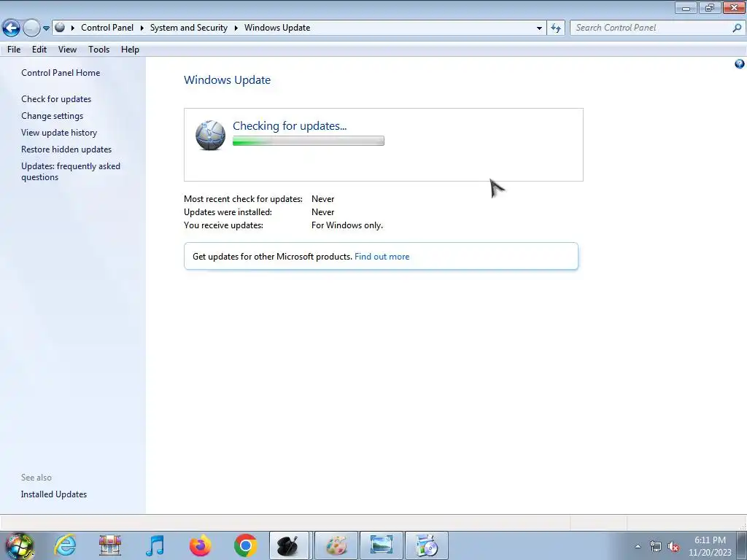Expand the chevron after Control Panel
Screen dimensions: 747x560
142,28
